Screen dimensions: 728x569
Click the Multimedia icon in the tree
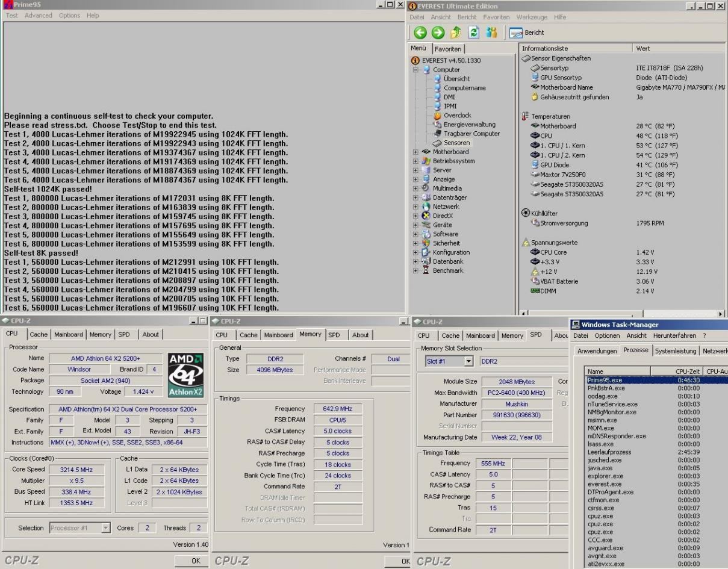point(426,188)
